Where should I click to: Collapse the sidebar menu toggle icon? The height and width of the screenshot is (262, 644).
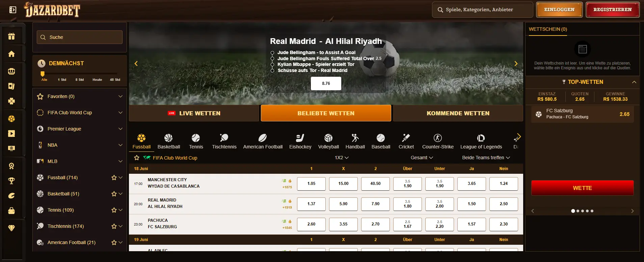(12, 10)
